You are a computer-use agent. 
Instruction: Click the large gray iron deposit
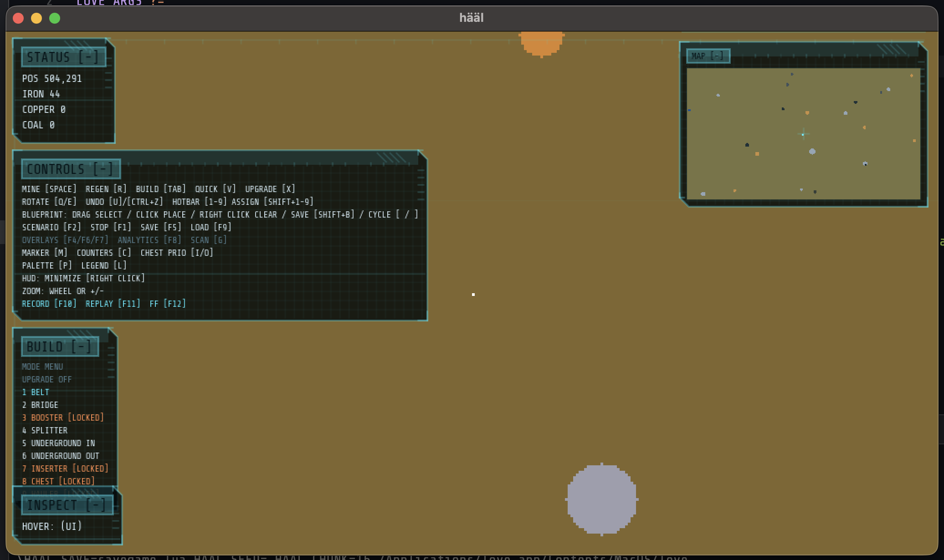click(x=601, y=499)
